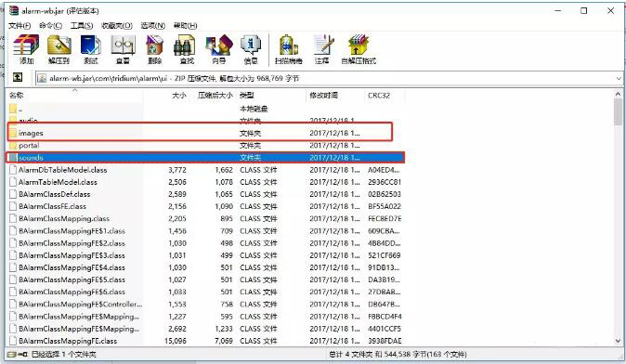
Task: Open the Options (选项) menu
Action: [x=153, y=26]
